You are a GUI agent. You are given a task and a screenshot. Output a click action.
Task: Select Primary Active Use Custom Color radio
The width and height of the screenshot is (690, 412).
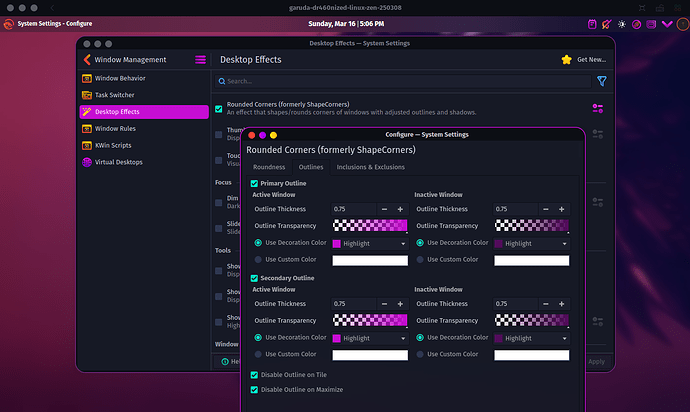258,260
